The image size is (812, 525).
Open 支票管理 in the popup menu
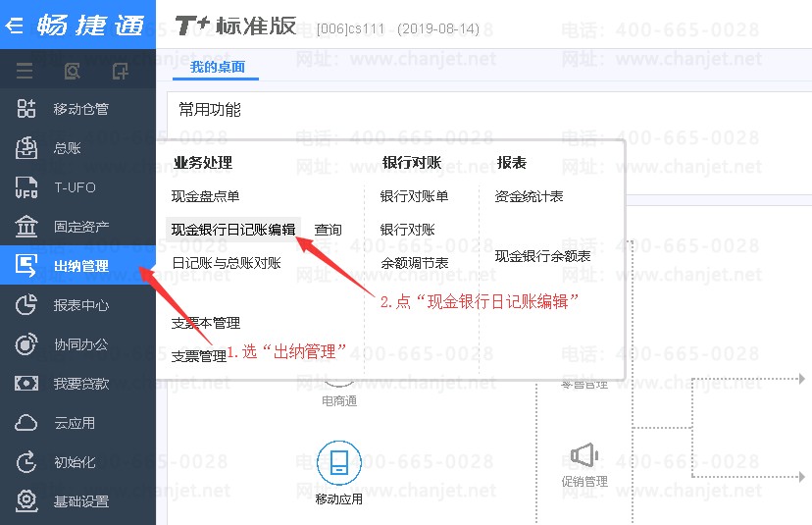click(x=199, y=356)
